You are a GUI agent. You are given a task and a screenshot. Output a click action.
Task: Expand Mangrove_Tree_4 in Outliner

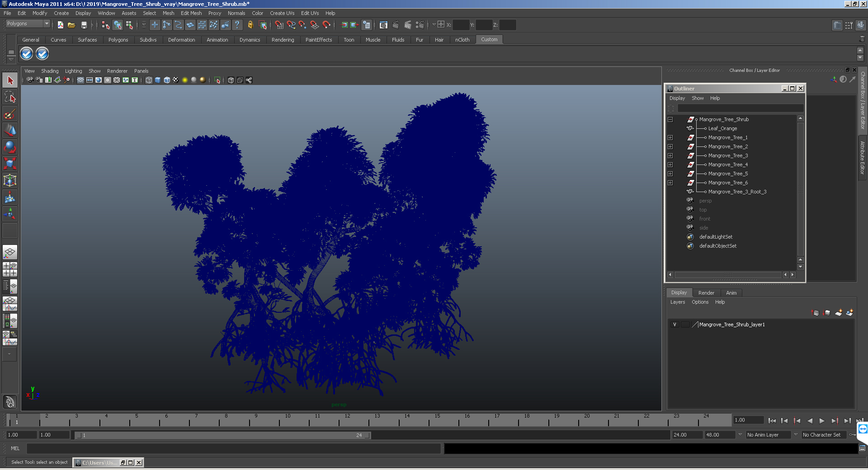click(670, 164)
